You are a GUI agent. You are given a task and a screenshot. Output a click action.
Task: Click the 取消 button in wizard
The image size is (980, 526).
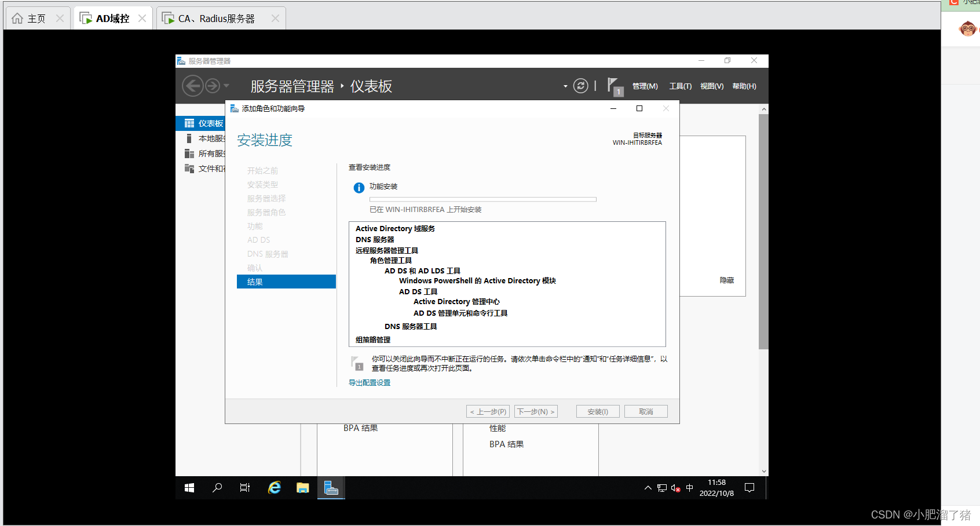tap(646, 411)
